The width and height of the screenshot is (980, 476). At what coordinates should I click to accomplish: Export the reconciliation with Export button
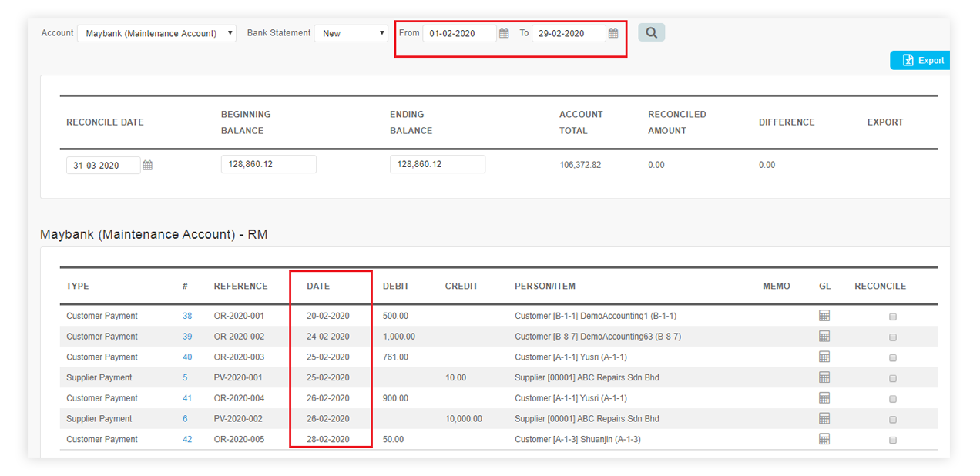pyautogui.click(x=921, y=60)
